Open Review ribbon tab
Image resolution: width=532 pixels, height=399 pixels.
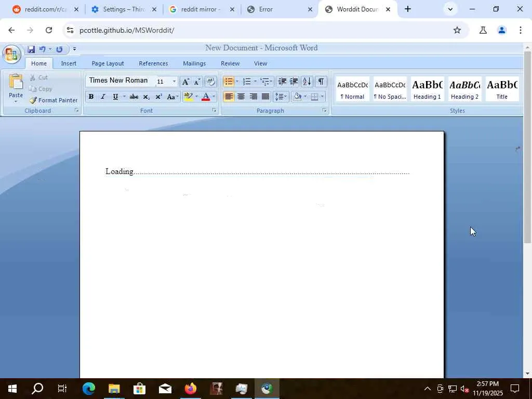[230, 63]
